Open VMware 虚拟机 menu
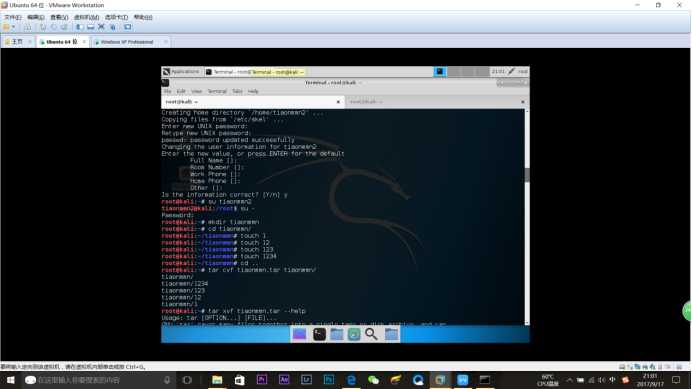The image size is (692, 389). click(86, 17)
